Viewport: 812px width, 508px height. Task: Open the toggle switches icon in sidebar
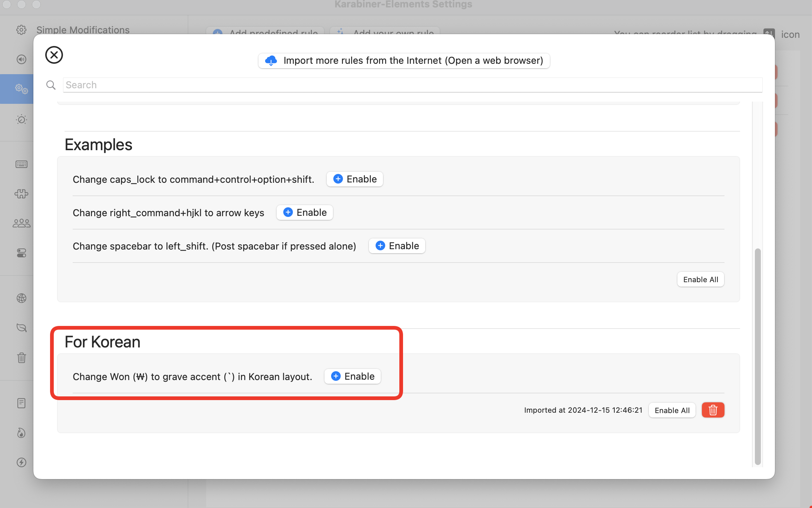(x=22, y=253)
